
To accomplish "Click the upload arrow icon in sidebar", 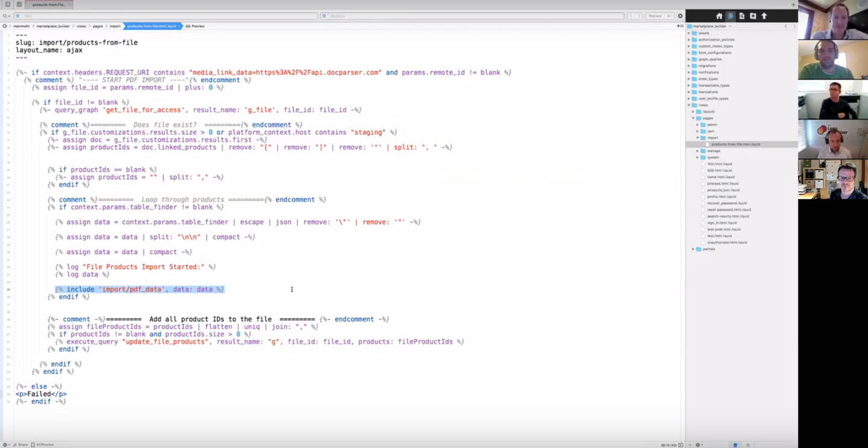I will [764, 16].
